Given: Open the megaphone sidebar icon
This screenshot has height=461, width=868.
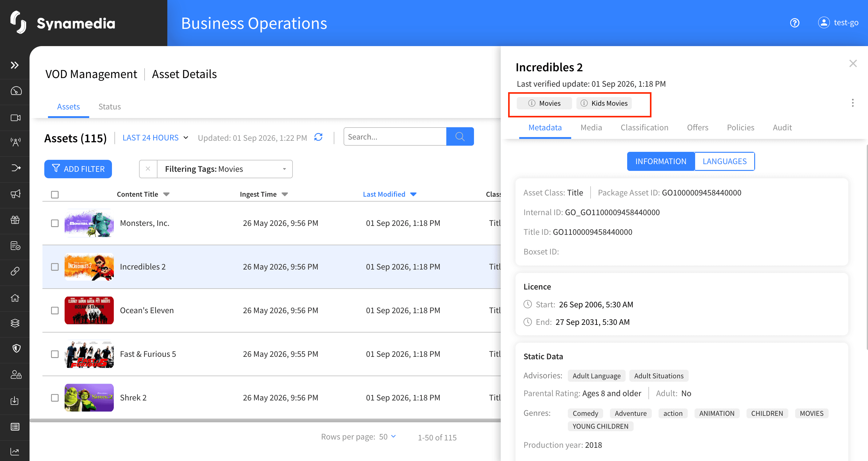Looking at the screenshot, I should point(15,194).
